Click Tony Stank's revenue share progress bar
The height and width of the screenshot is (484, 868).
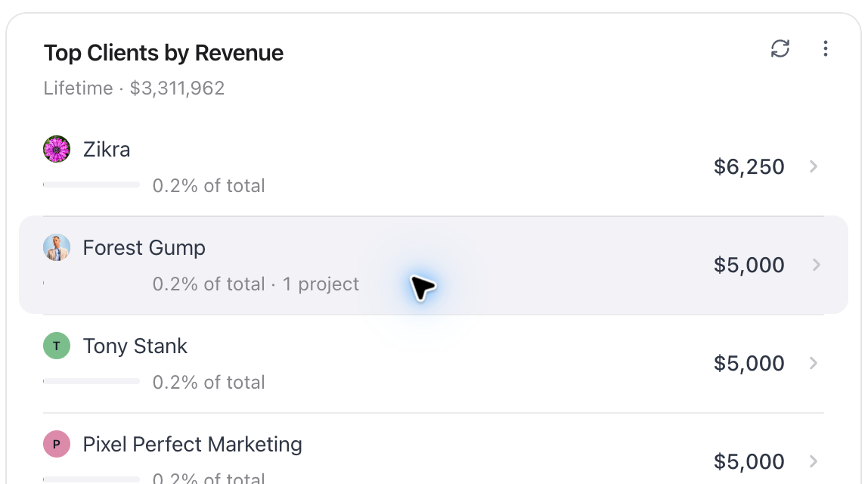pyautogui.click(x=91, y=382)
